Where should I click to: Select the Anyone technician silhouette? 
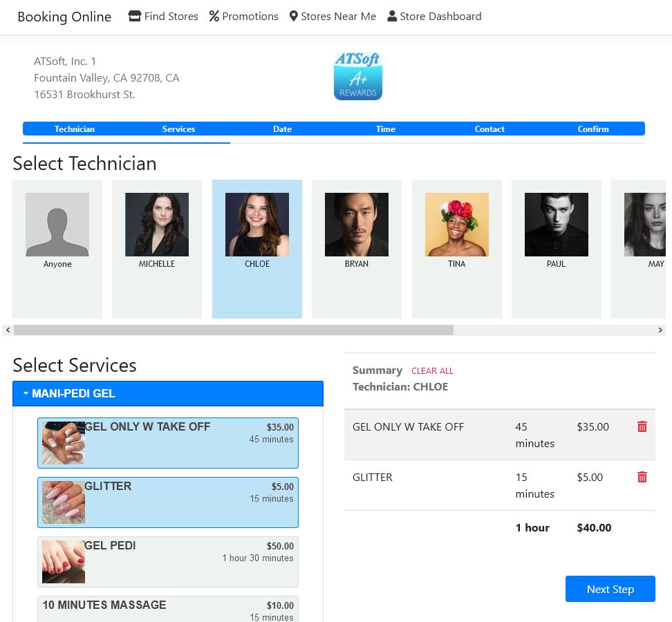click(x=57, y=225)
